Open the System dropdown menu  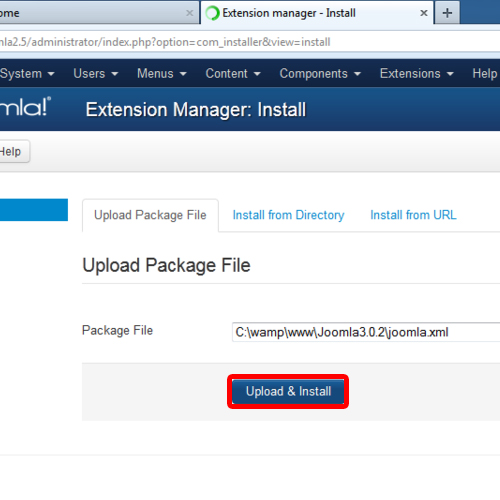pos(27,74)
